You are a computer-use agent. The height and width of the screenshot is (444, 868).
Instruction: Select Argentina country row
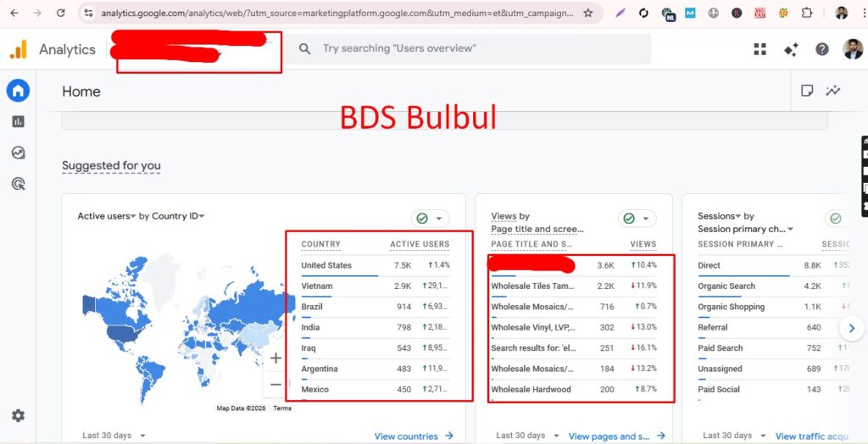(x=376, y=369)
